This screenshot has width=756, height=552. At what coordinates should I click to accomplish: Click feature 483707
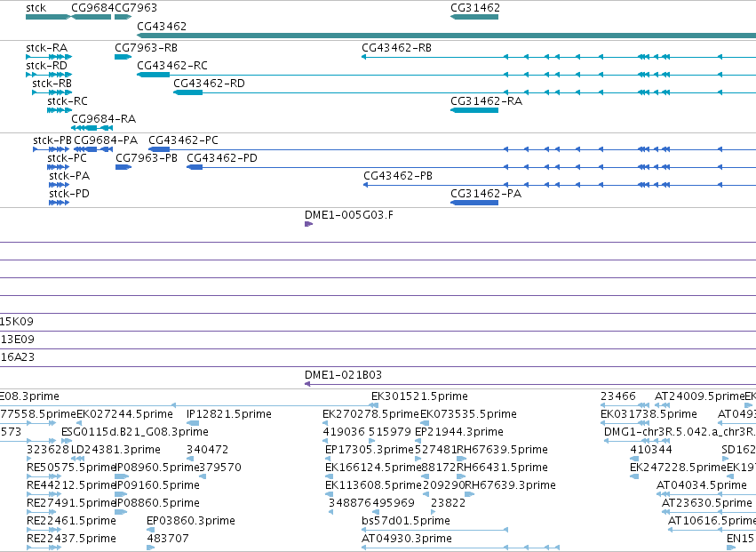[x=150, y=548]
